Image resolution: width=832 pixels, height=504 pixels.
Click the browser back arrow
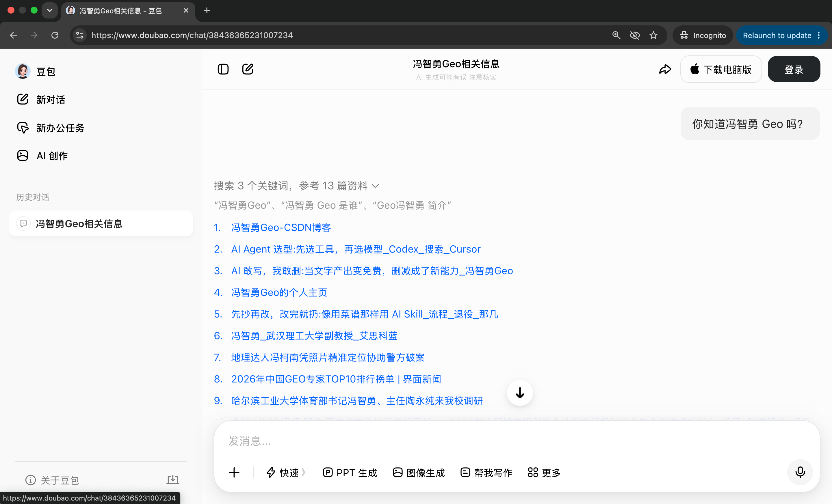point(14,35)
